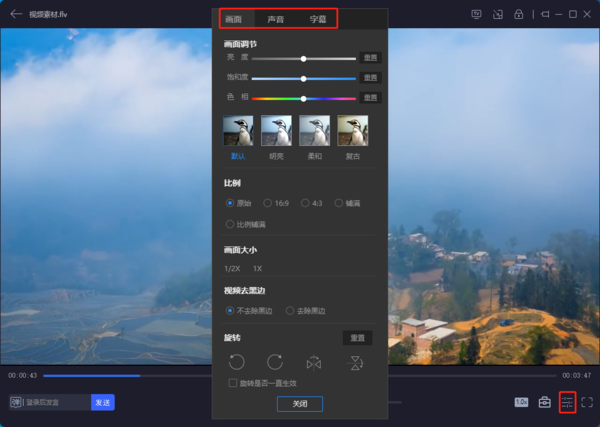
Task: Flip the video horizontally
Action: [314, 363]
